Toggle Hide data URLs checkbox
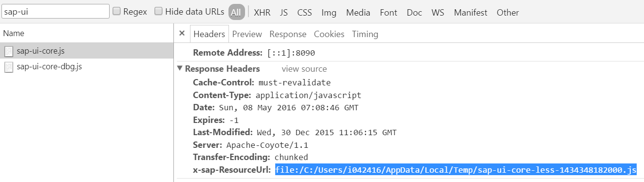This screenshot has height=182, width=644. click(158, 11)
